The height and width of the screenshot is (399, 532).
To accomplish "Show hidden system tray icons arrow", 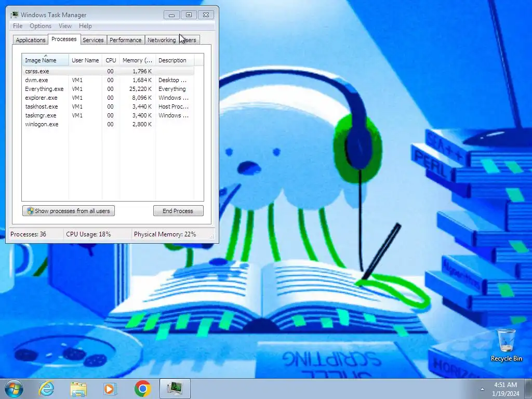I will [x=482, y=389].
